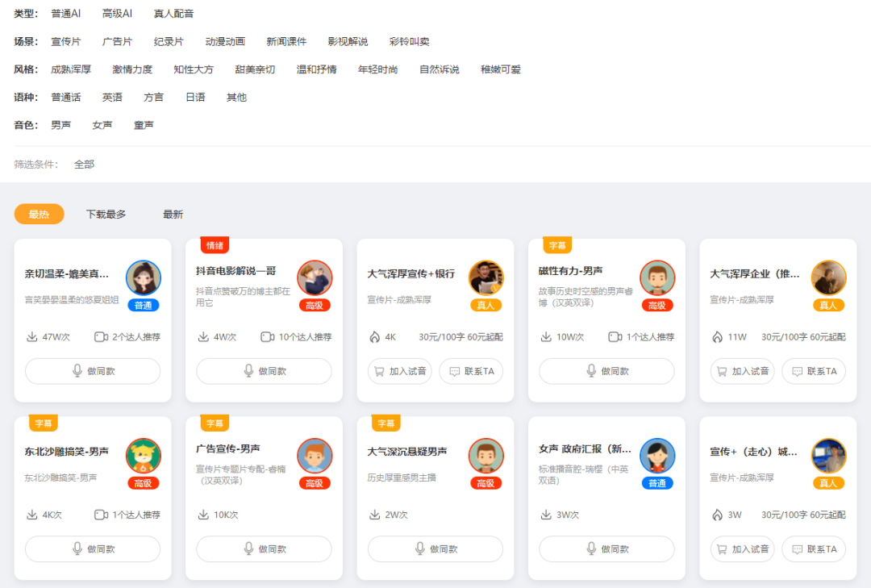Choose 女声 voice tone filter
871x588 pixels.
(x=102, y=125)
